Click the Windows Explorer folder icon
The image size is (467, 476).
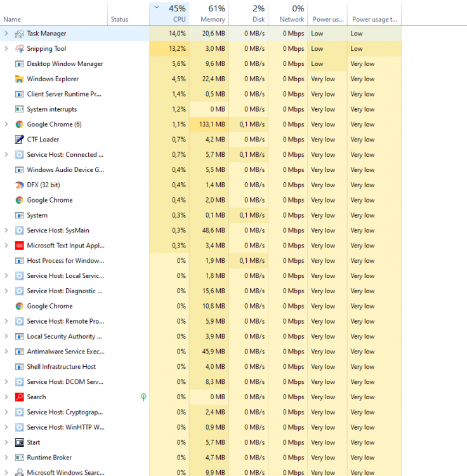click(x=20, y=79)
